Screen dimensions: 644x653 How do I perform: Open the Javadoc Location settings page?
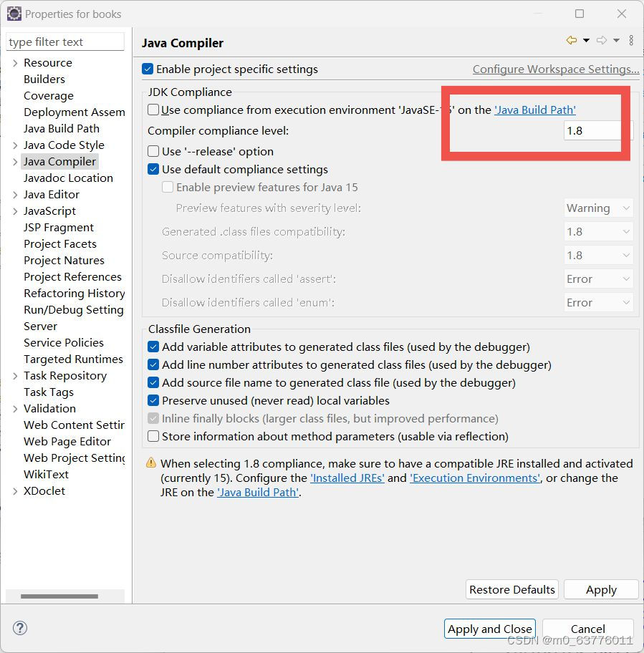68,178
